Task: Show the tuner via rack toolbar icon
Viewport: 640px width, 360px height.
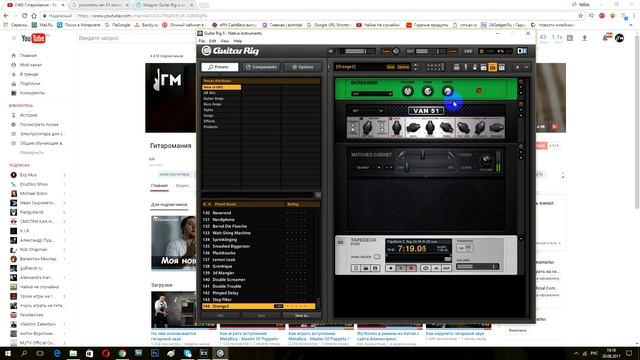Action: 466,67
